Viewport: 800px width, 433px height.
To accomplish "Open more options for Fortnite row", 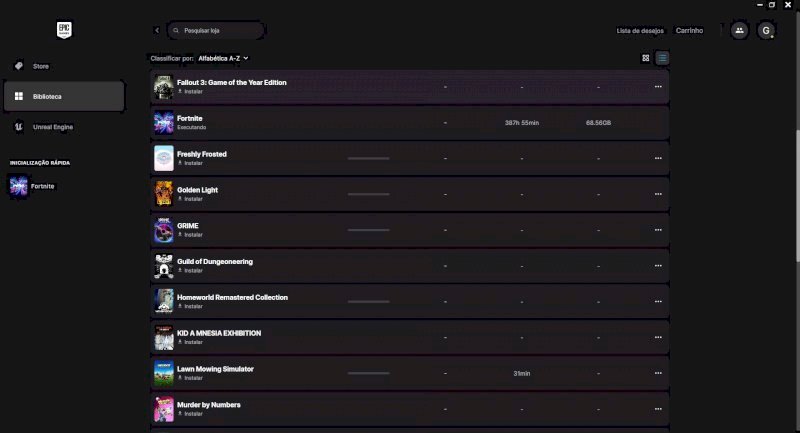I will 658,123.
